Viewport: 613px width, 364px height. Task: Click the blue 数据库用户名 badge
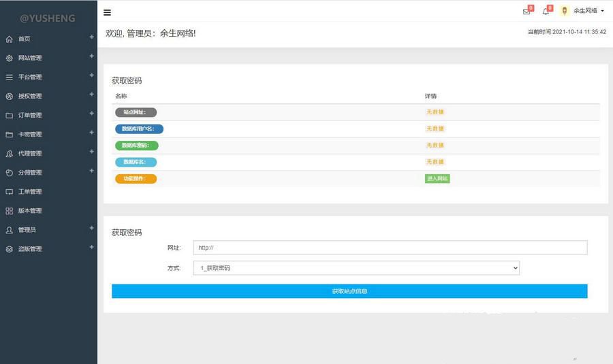coord(139,129)
